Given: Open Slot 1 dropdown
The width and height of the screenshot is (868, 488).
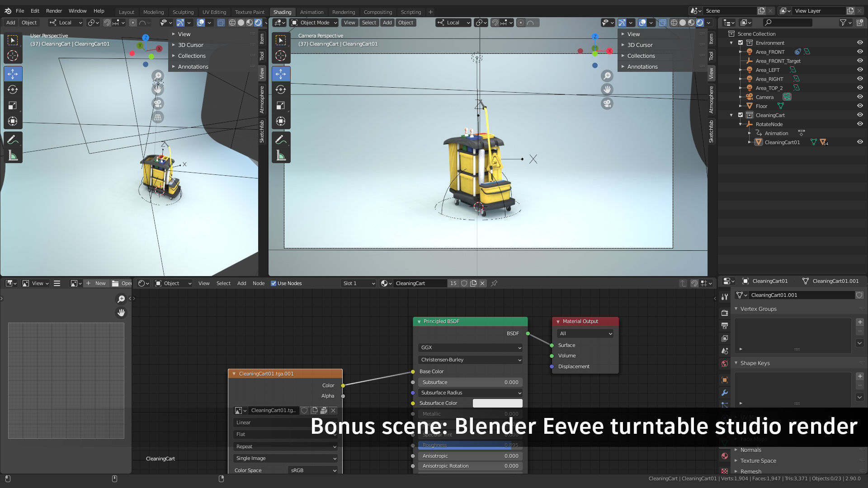Looking at the screenshot, I should (x=359, y=283).
